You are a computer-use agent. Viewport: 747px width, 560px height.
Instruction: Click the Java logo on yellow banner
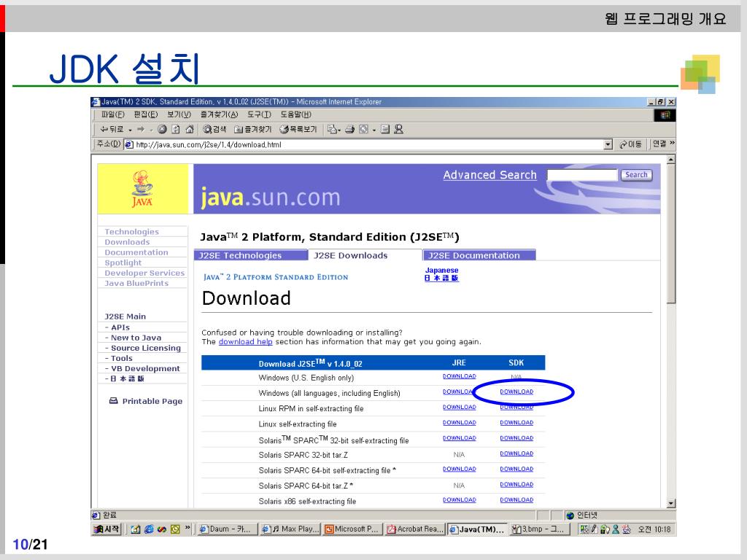(142, 189)
